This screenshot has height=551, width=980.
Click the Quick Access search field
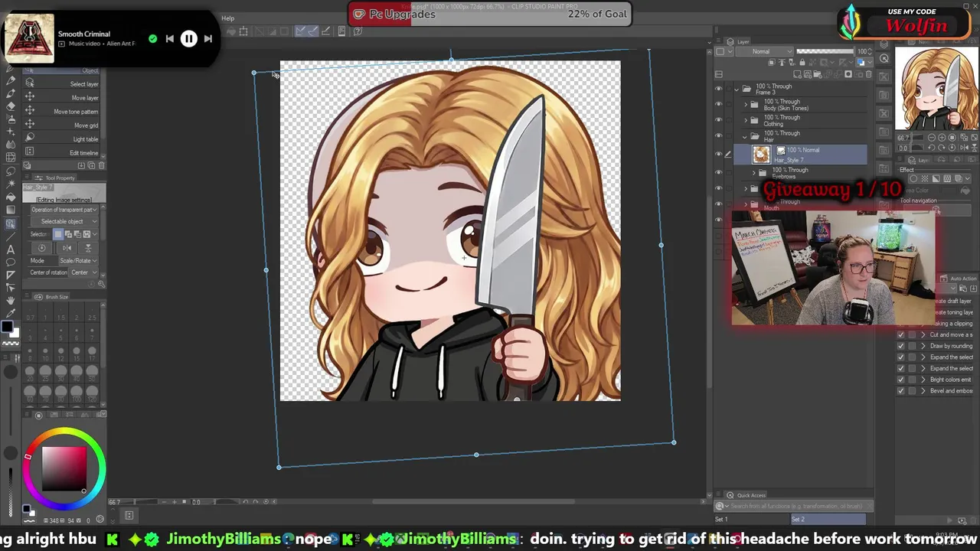[x=792, y=507]
